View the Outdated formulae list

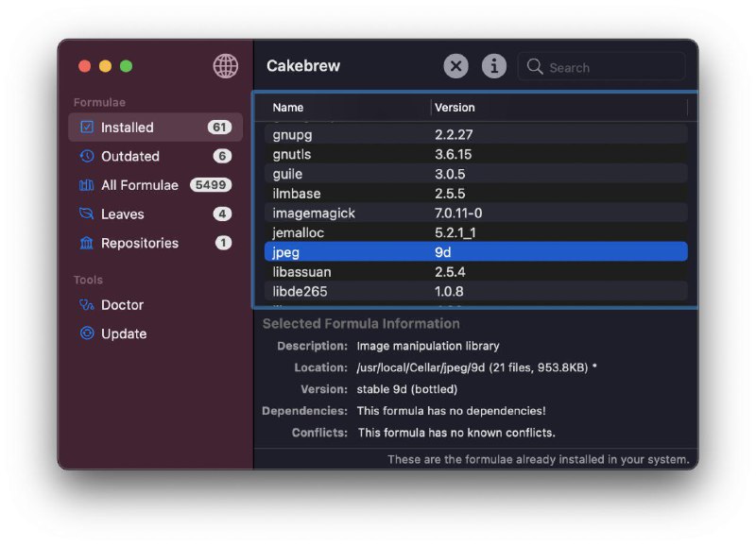pos(127,156)
